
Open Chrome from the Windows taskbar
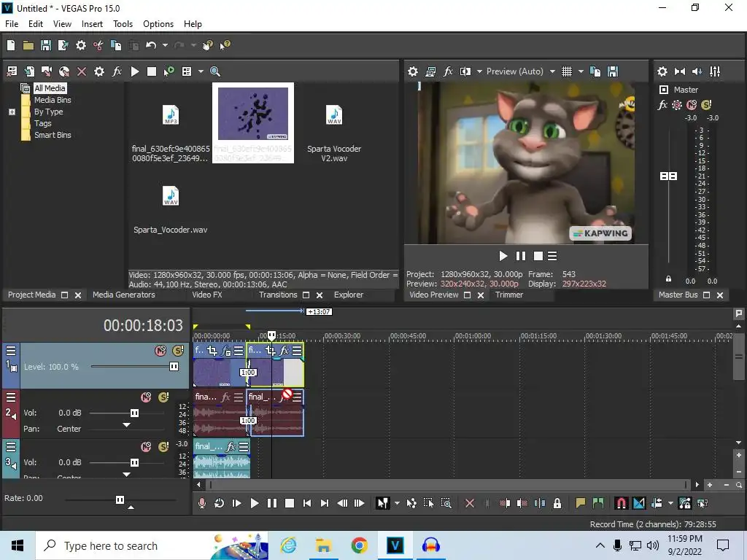[x=359, y=545]
